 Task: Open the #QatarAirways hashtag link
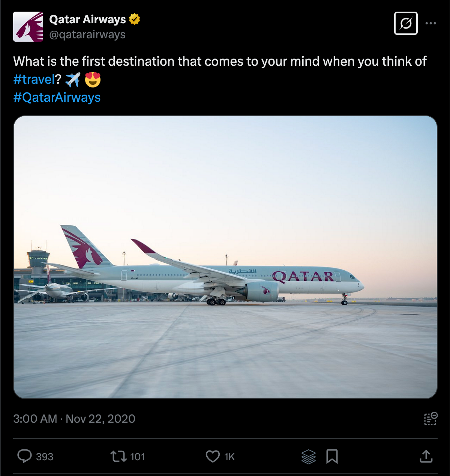57,97
